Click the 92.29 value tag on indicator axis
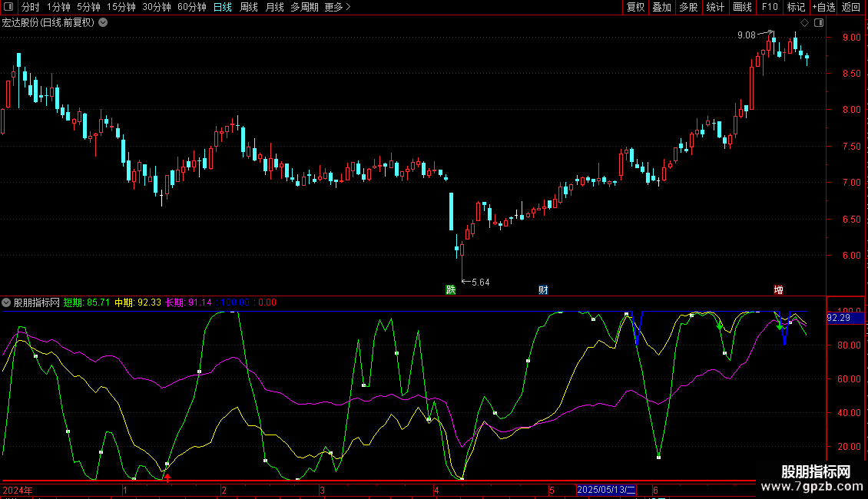868x499 pixels. pyautogui.click(x=837, y=318)
